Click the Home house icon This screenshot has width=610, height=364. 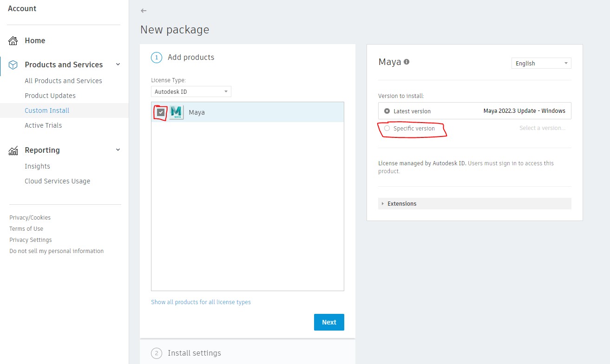[x=13, y=41]
